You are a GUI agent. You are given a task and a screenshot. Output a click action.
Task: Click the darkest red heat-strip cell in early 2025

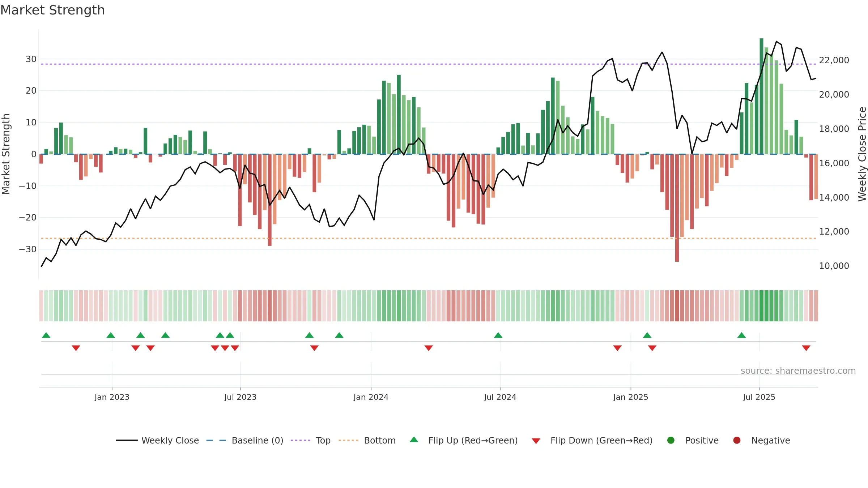[677, 306]
